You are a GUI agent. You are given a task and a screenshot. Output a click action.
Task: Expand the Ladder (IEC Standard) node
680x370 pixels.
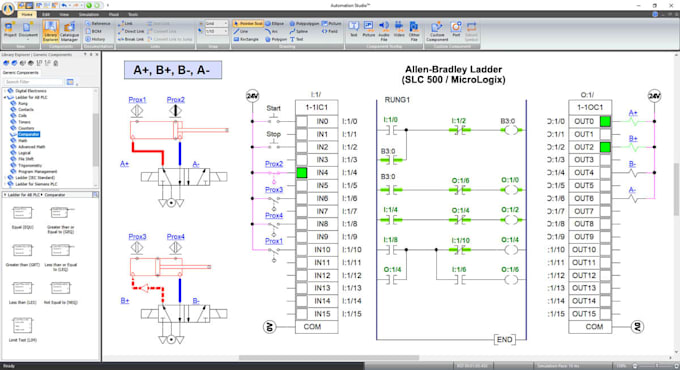tap(5, 178)
